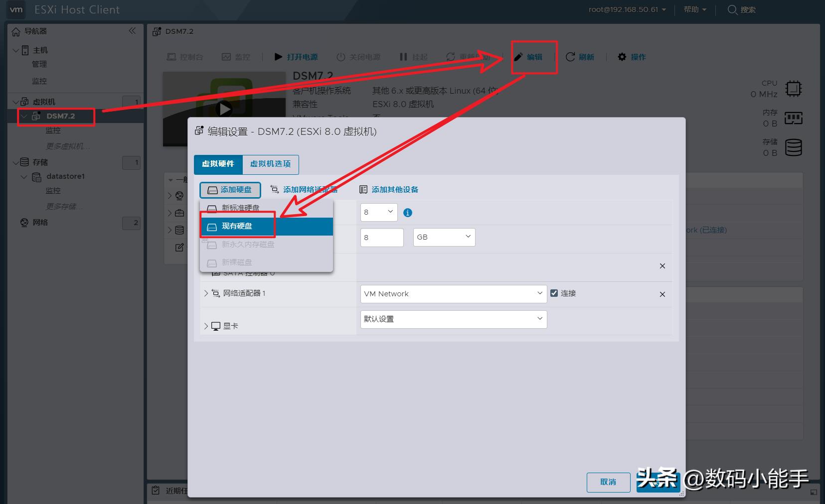Expand the 网络适配器 1 row
The height and width of the screenshot is (504, 825).
206,293
